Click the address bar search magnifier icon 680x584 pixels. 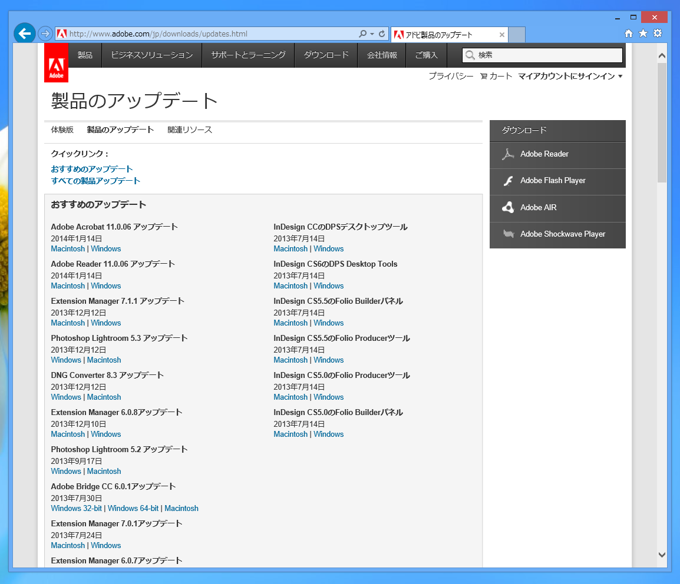pos(363,33)
